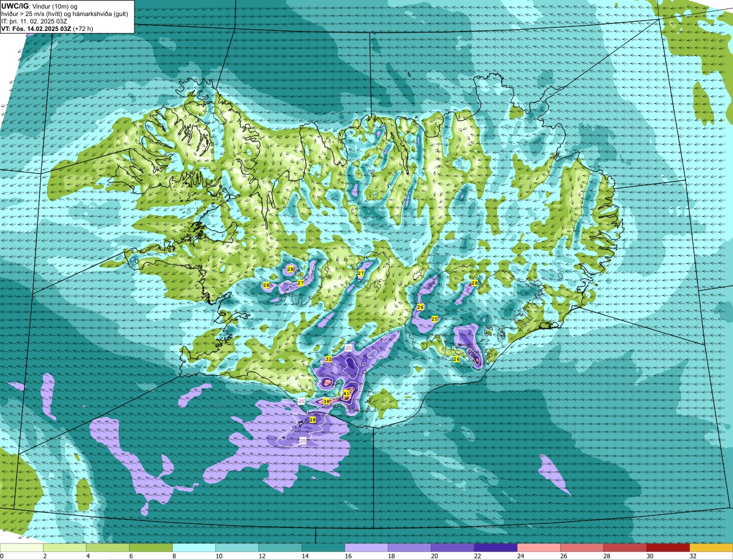This screenshot has width=733, height=560.
Task: Select the 4–6 m/s legend color segment
Action: click(x=108, y=548)
